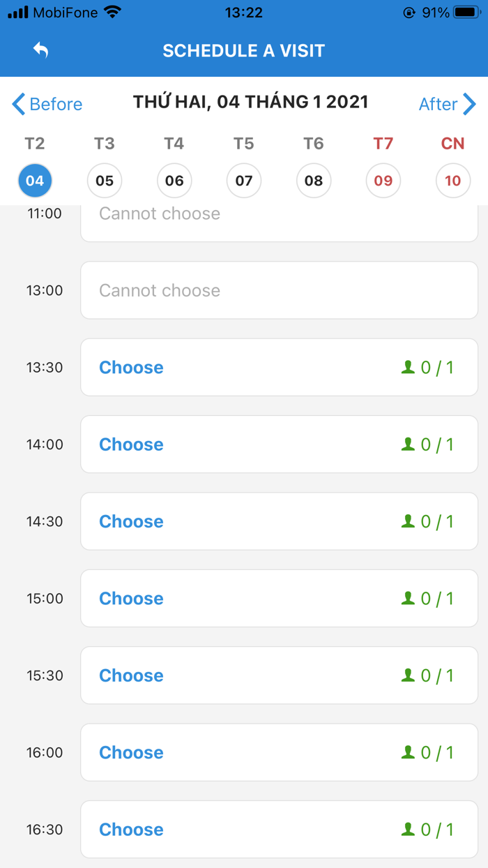Tap the person icon in 14:30 slot

(408, 521)
